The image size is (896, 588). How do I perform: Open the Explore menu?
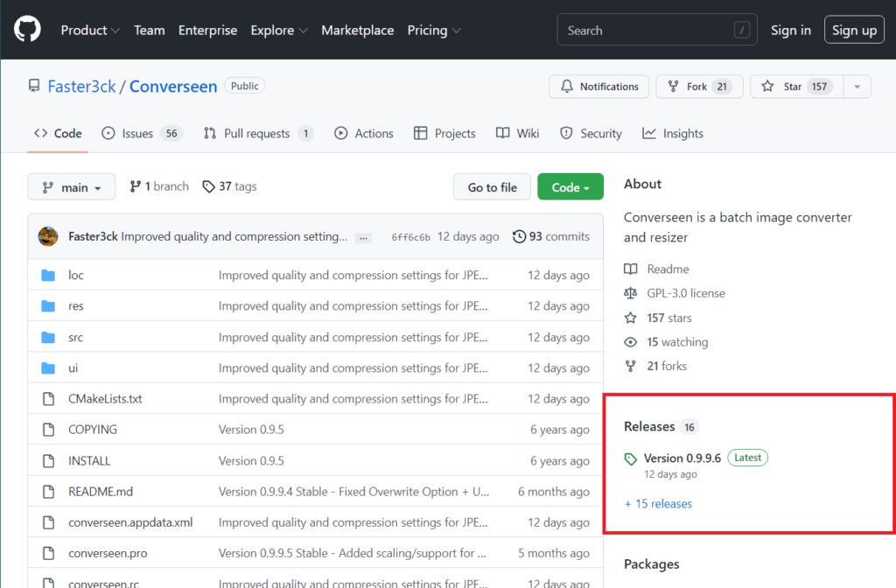coord(279,30)
